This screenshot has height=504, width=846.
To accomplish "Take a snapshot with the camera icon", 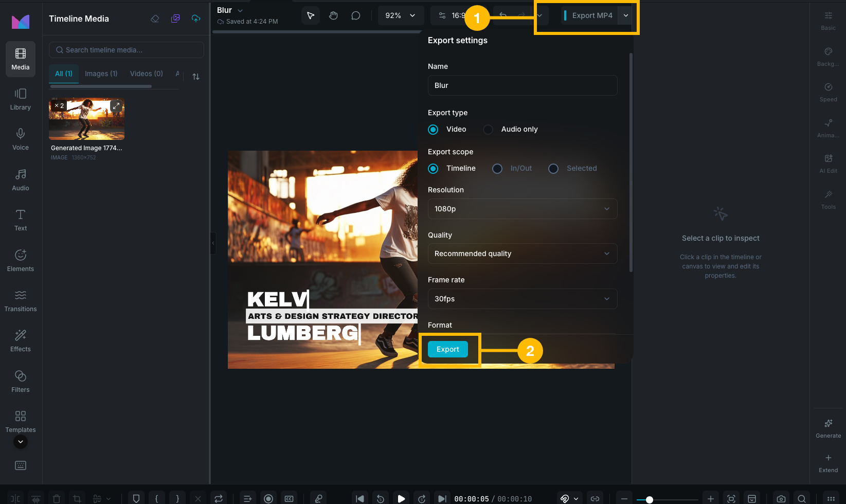I will (781, 498).
